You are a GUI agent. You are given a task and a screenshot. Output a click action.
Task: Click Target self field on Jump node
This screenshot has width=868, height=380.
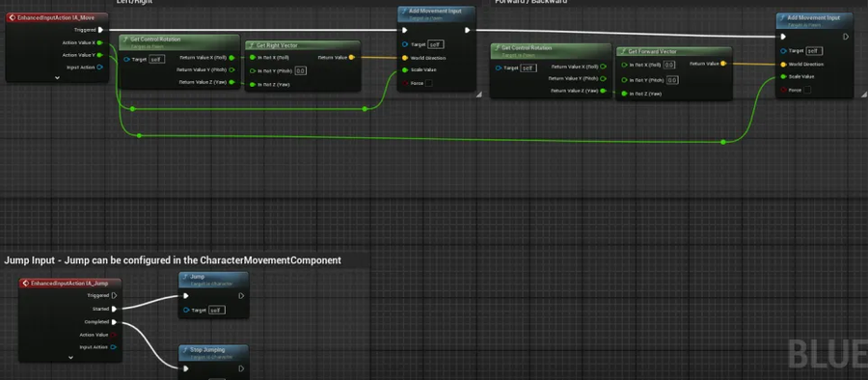point(217,311)
